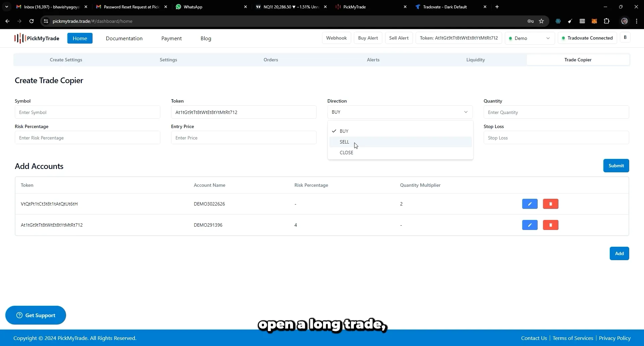Image resolution: width=644 pixels, height=346 pixels.
Task: Click the B user avatar button
Action: point(625,38)
